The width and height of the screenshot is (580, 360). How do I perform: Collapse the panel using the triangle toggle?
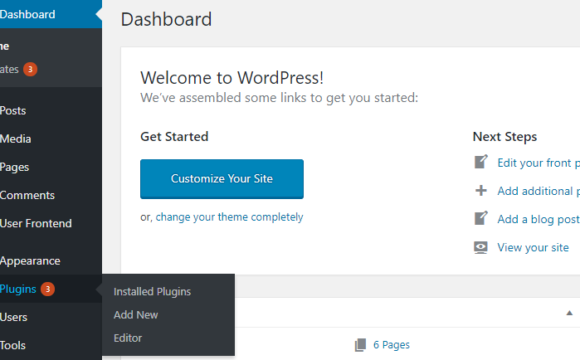[x=569, y=313]
